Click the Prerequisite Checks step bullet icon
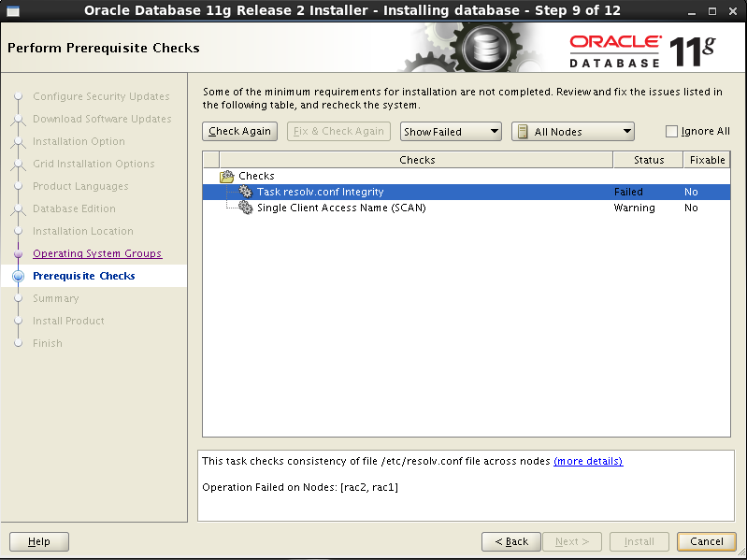 pyautogui.click(x=18, y=276)
